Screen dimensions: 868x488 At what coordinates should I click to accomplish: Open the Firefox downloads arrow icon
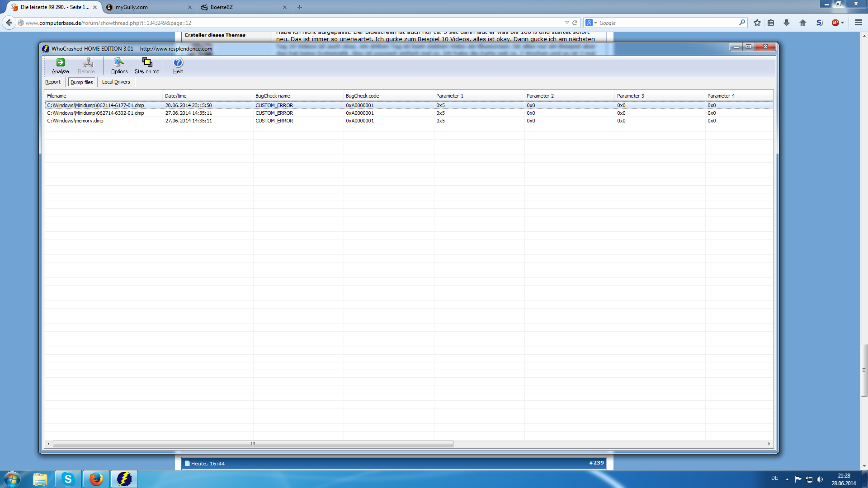(787, 23)
